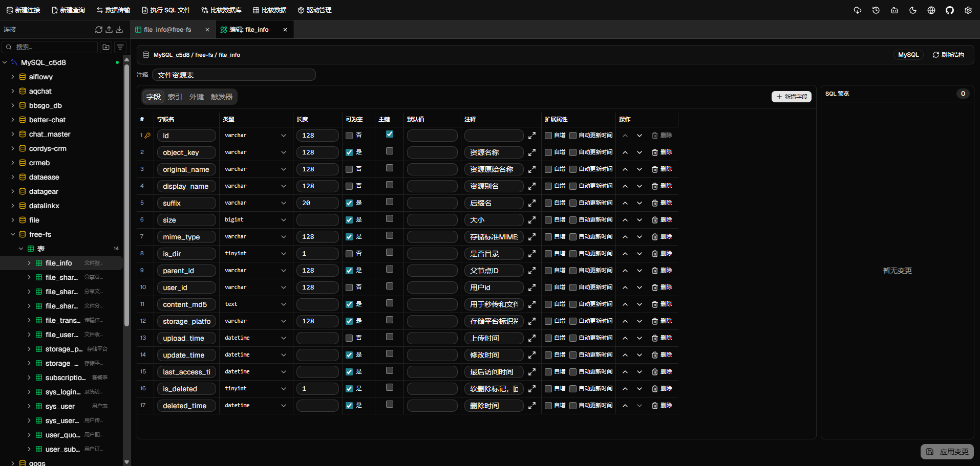The image size is (980, 466).
Task: Delete the storage_platfo field
Action: [x=662, y=321]
